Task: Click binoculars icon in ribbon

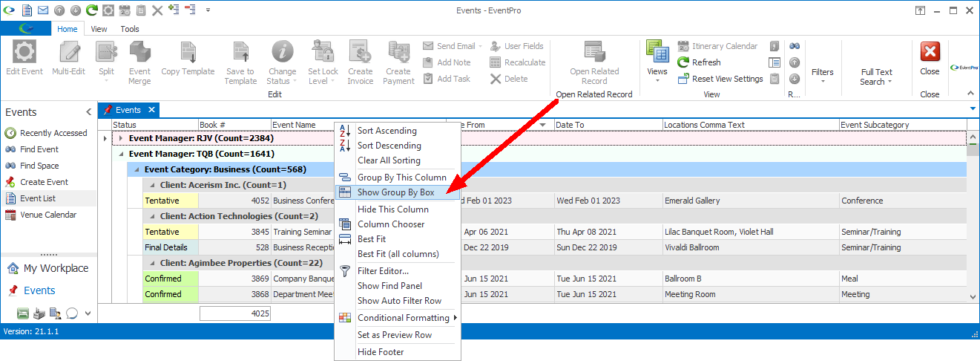Action: point(795,46)
